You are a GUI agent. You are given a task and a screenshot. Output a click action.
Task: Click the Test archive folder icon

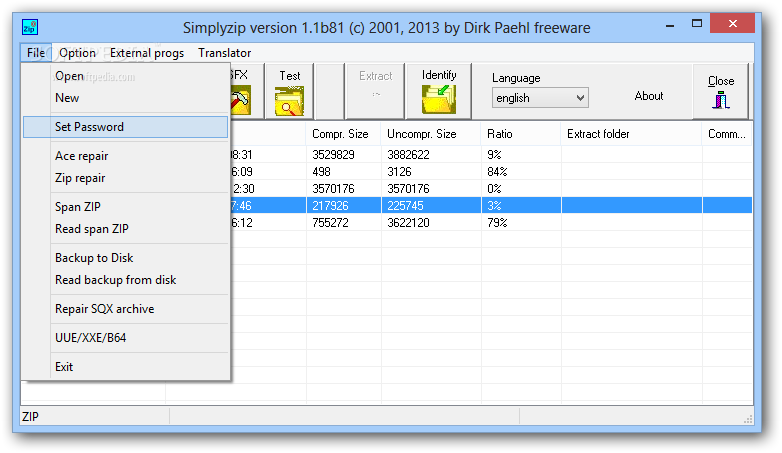point(289,101)
